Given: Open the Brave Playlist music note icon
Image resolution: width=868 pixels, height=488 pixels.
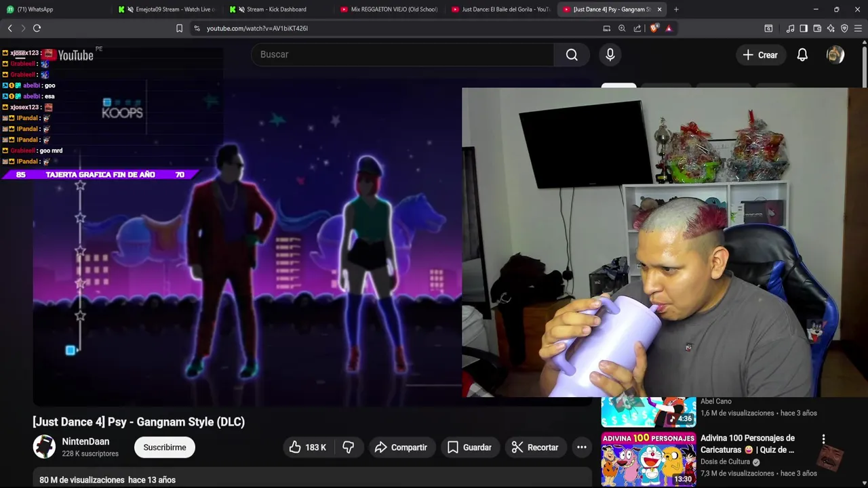Looking at the screenshot, I should (790, 28).
